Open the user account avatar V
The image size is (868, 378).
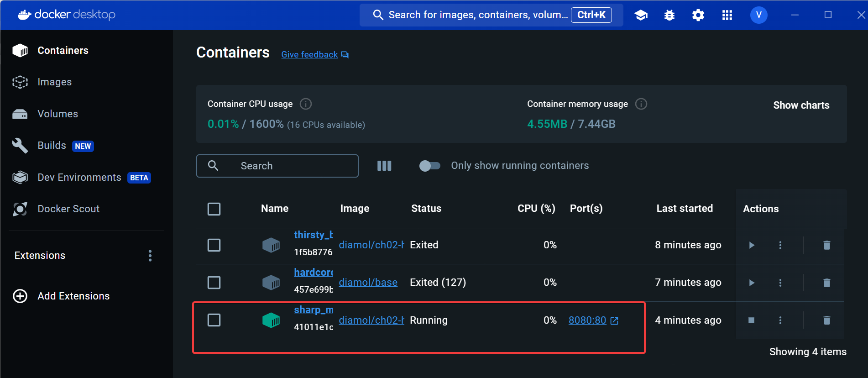tap(759, 15)
